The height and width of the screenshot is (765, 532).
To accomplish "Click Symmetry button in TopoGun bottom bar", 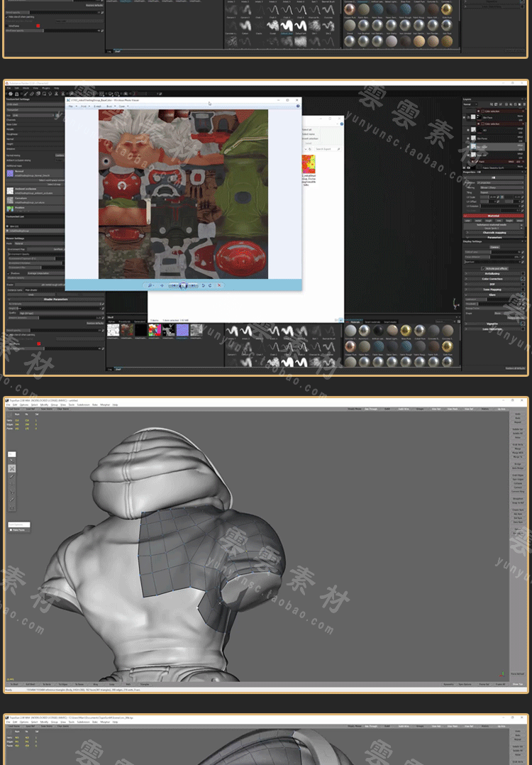I will 448,684.
